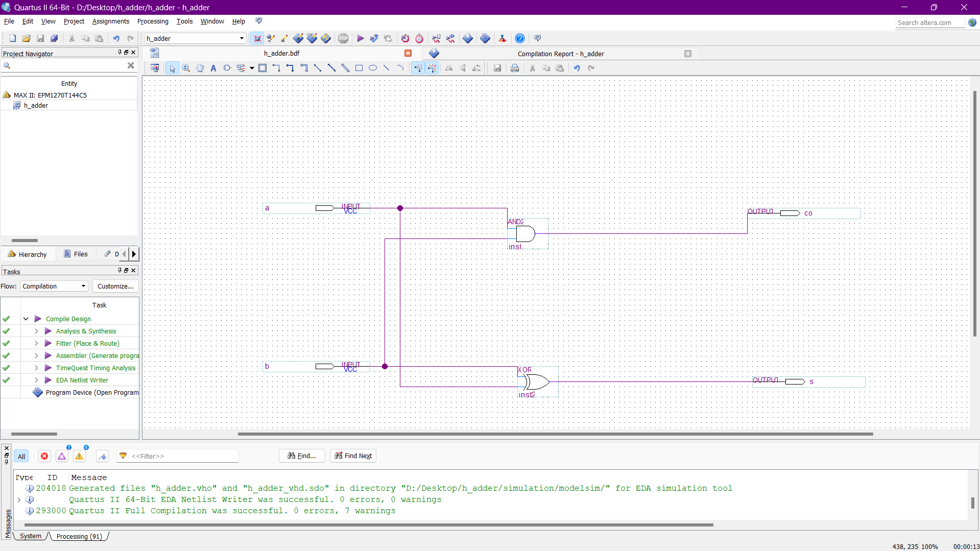Expand the Fitter (Place & Route) task
This screenshot has width=980, height=551.
pyautogui.click(x=36, y=343)
